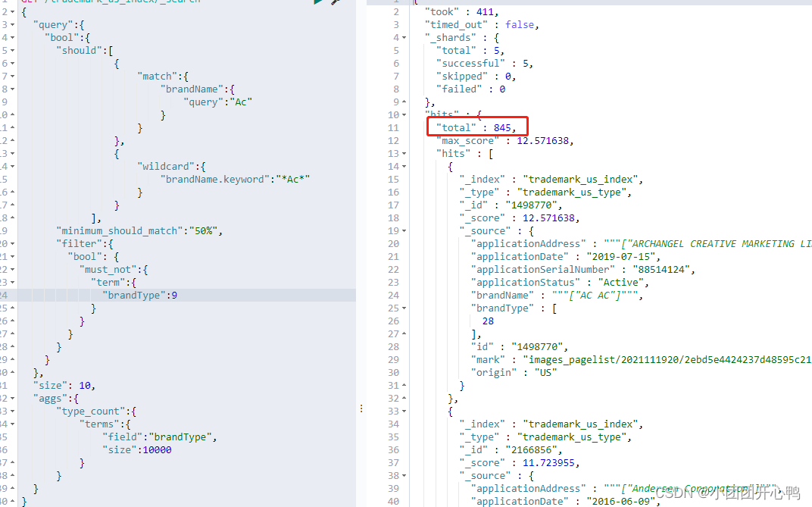This screenshot has width=812, height=507.
Task: Click the pane divider drag handle dots
Action: pos(361,408)
